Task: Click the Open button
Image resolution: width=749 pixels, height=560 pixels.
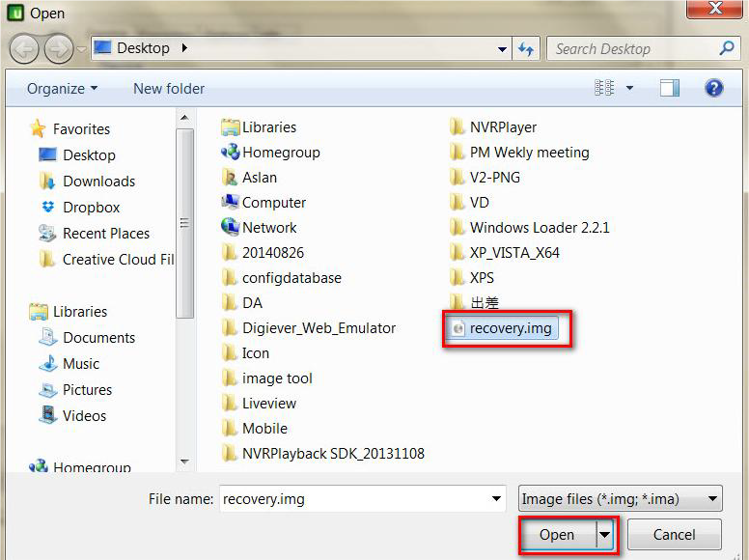Action: 557,535
